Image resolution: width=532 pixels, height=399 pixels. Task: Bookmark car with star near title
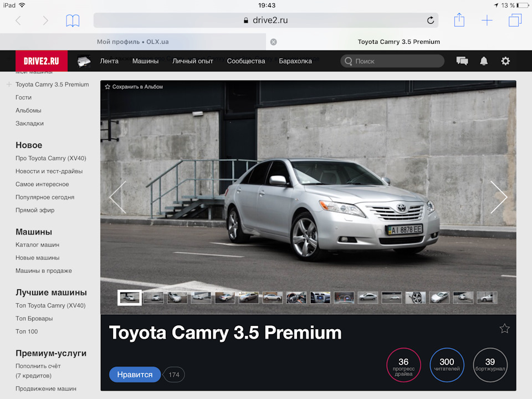click(504, 329)
